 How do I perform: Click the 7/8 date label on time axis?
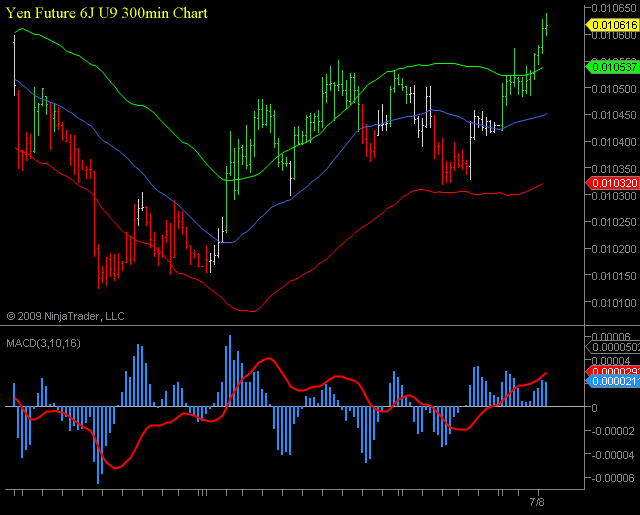click(x=537, y=502)
